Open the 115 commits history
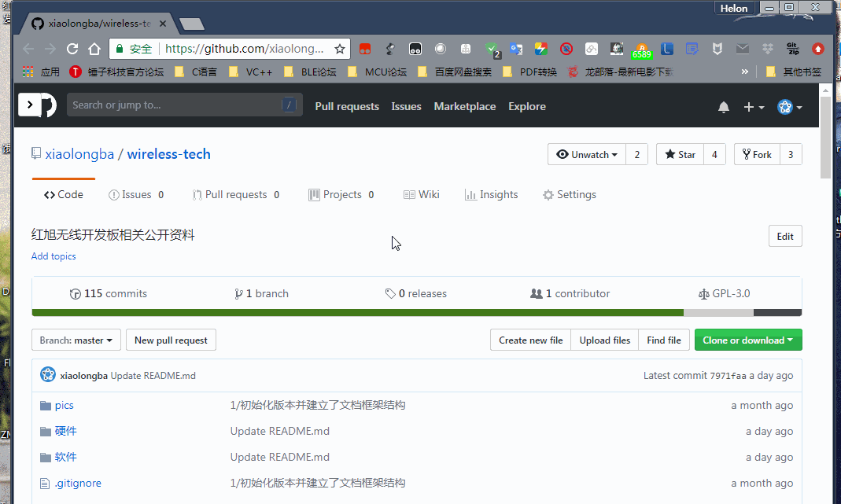Screen dimensions: 841x504 click(x=109, y=293)
